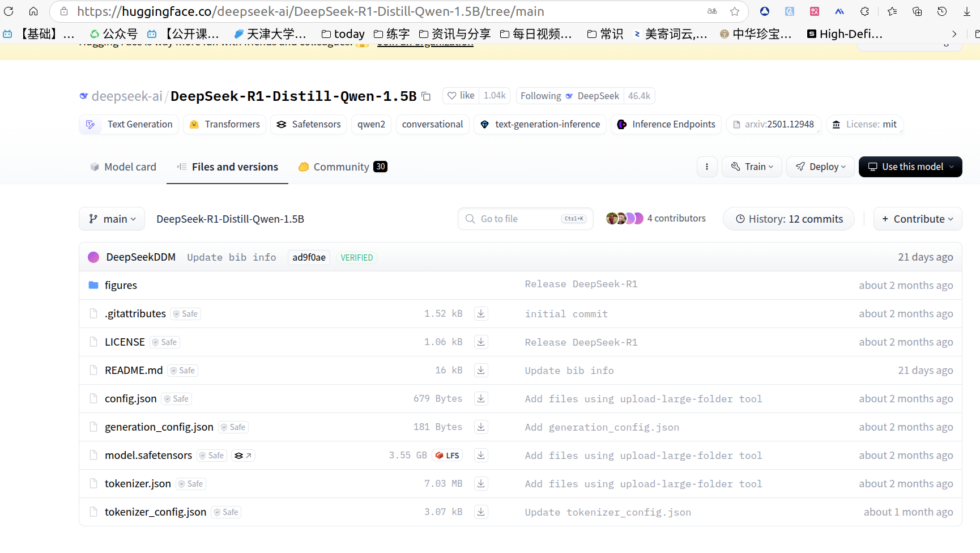Open the main branch dropdown
Viewport: 980px width, 553px height.
coord(112,219)
